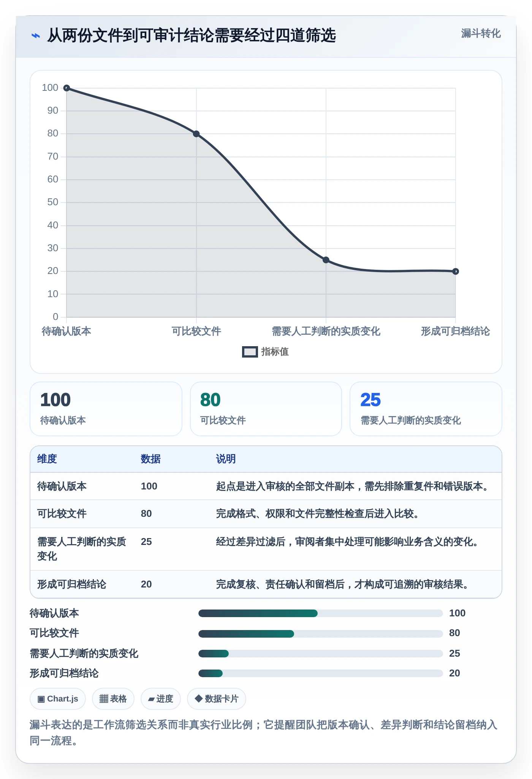Click the footer note starting 漏斗表达的是工作流
532x779 pixels.
[263, 733]
